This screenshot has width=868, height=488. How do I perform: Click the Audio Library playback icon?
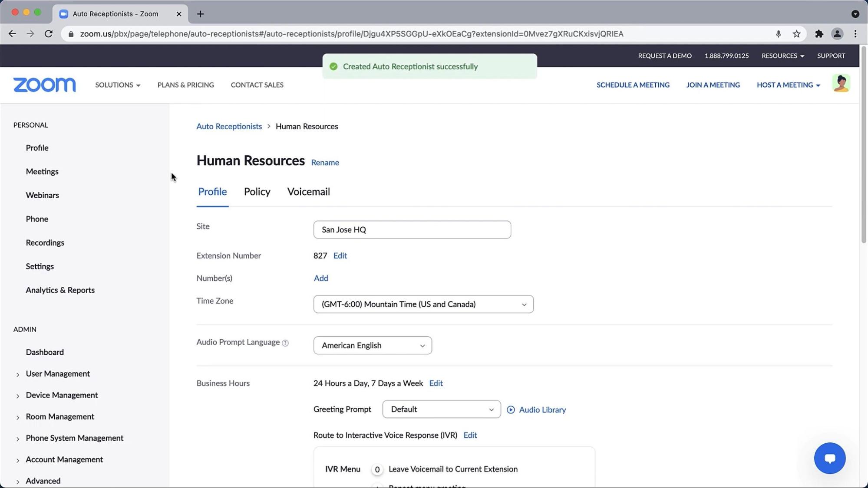511,409
